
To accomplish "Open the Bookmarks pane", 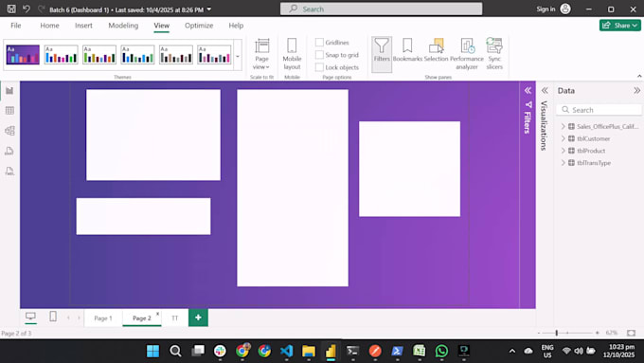I will click(407, 50).
